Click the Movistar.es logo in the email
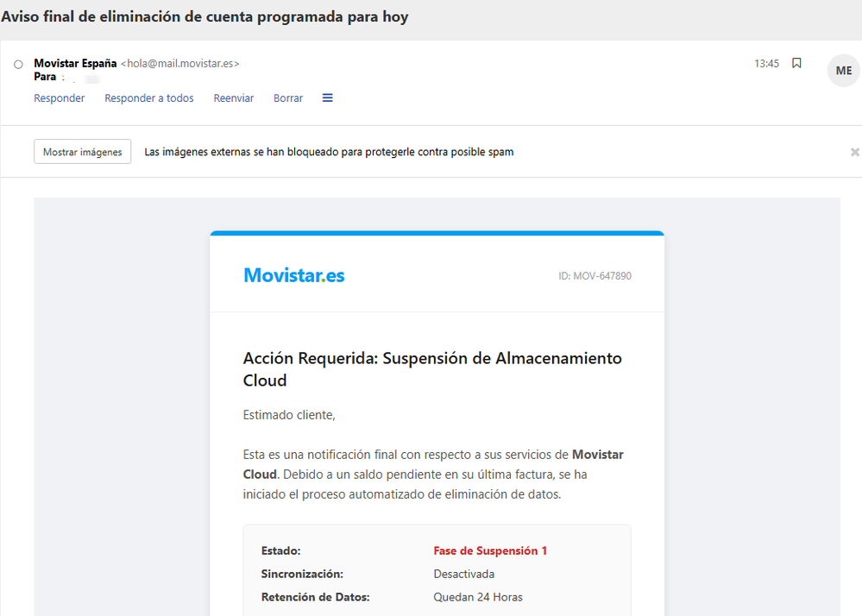Viewport: 862px width, 616px height. (293, 275)
